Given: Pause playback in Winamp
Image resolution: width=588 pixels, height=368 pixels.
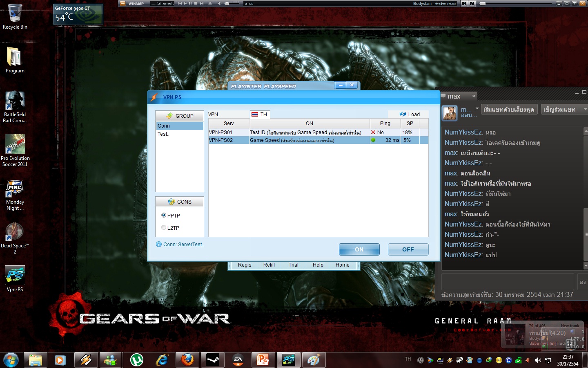Looking at the screenshot, I should click(190, 4).
